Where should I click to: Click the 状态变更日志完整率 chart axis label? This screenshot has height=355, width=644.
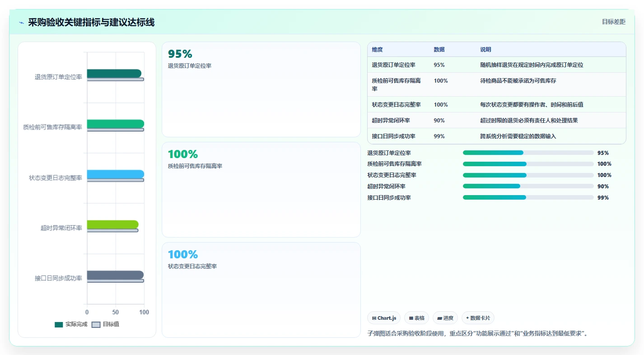[x=56, y=178]
